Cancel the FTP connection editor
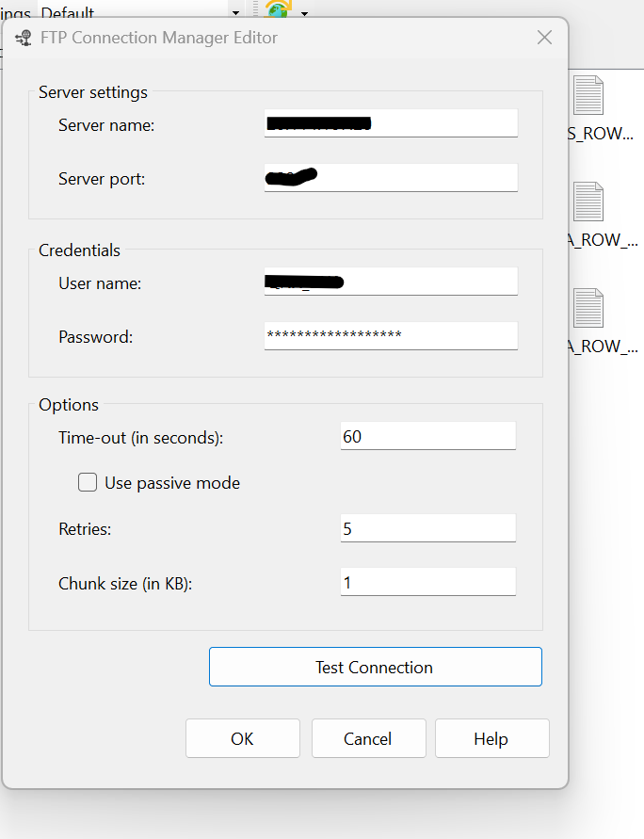The height and width of the screenshot is (839, 644). 368,738
